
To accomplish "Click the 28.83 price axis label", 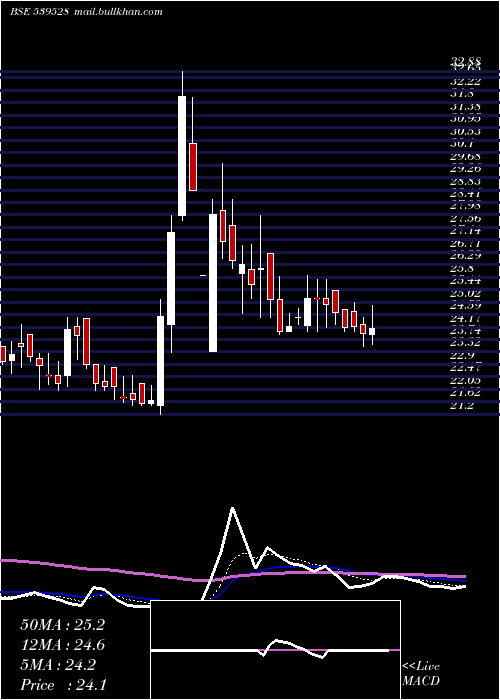I will [466, 182].
